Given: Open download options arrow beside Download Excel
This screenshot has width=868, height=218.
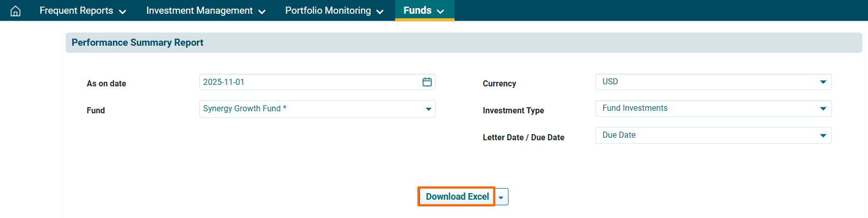Looking at the screenshot, I should point(501,197).
